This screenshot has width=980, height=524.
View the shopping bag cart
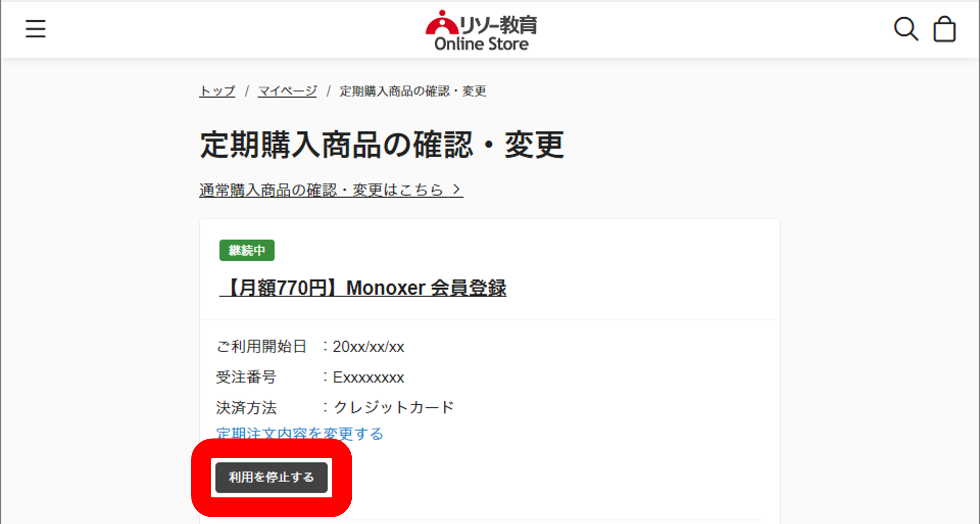click(x=944, y=28)
